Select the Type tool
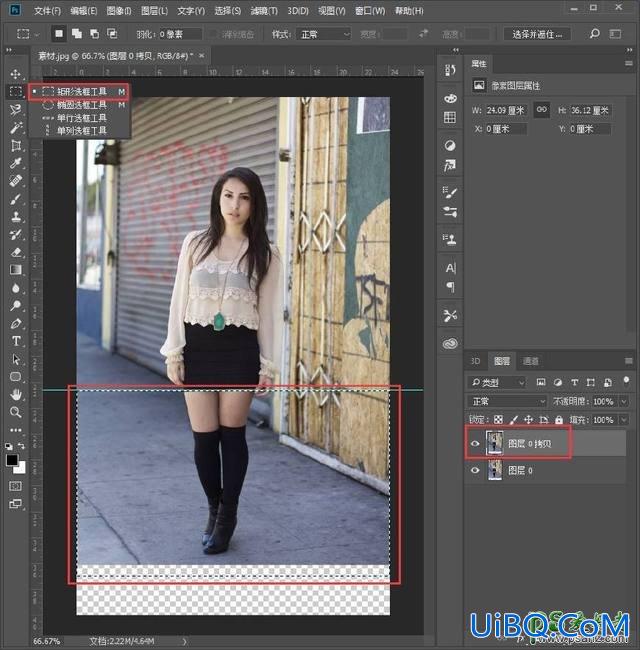 [16, 341]
